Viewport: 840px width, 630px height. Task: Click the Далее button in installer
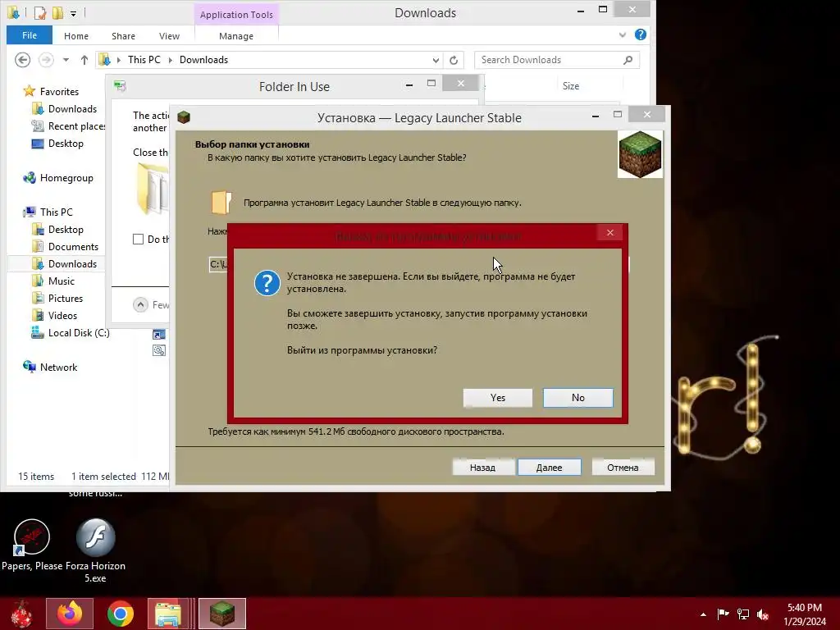click(x=549, y=467)
